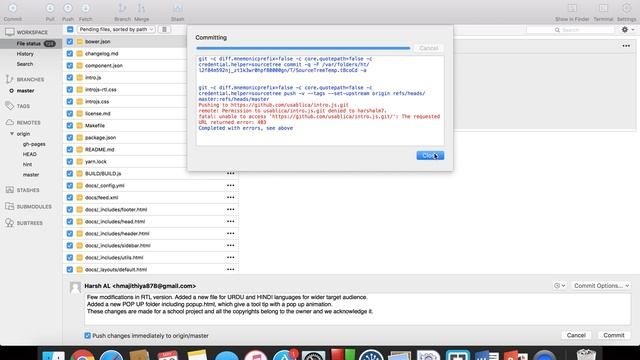Open the ellipsis menu for BUILD/BUILD.js
Image resolution: width=640 pixels, height=360 pixels.
tap(231, 173)
